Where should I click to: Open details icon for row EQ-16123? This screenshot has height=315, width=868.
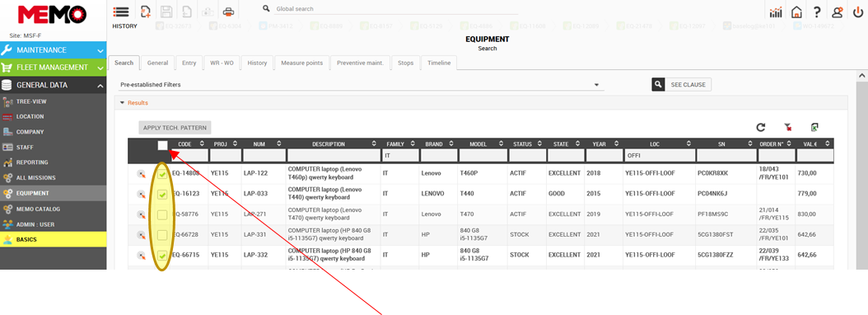(141, 195)
